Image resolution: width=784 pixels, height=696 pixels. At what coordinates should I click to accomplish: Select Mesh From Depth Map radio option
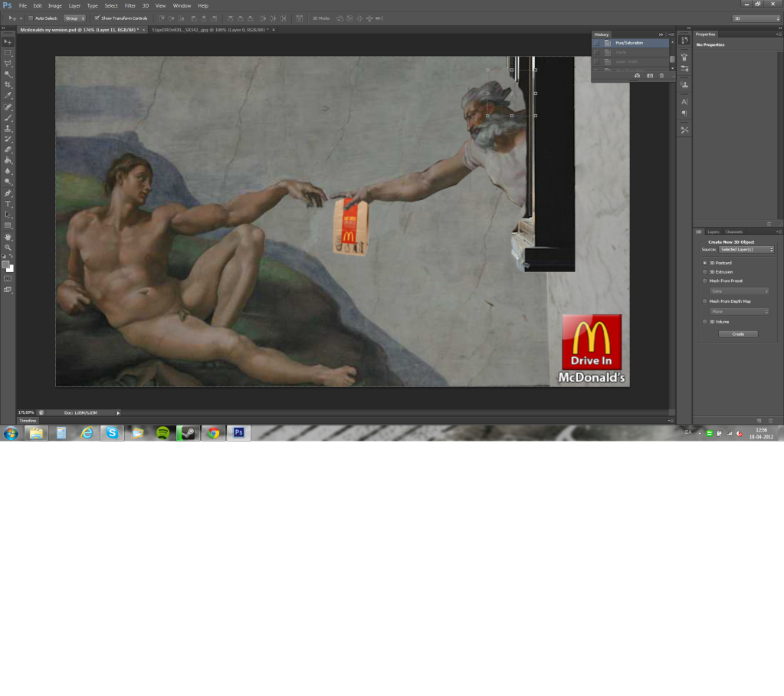pyautogui.click(x=705, y=301)
